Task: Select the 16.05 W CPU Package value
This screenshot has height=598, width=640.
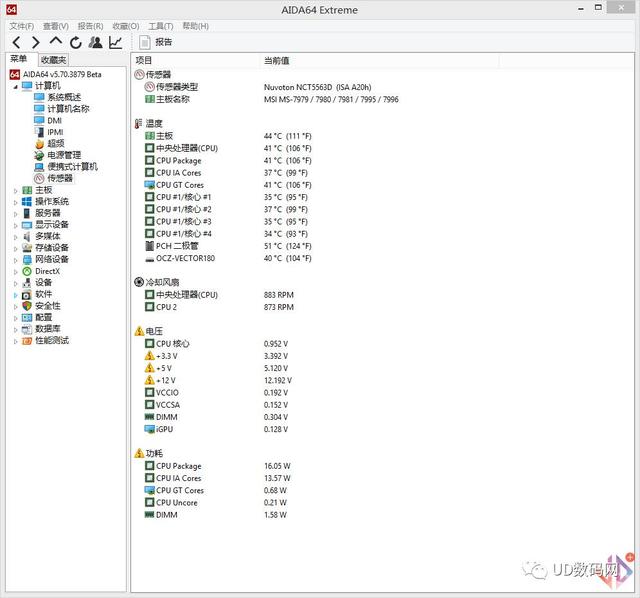Action: [x=277, y=466]
